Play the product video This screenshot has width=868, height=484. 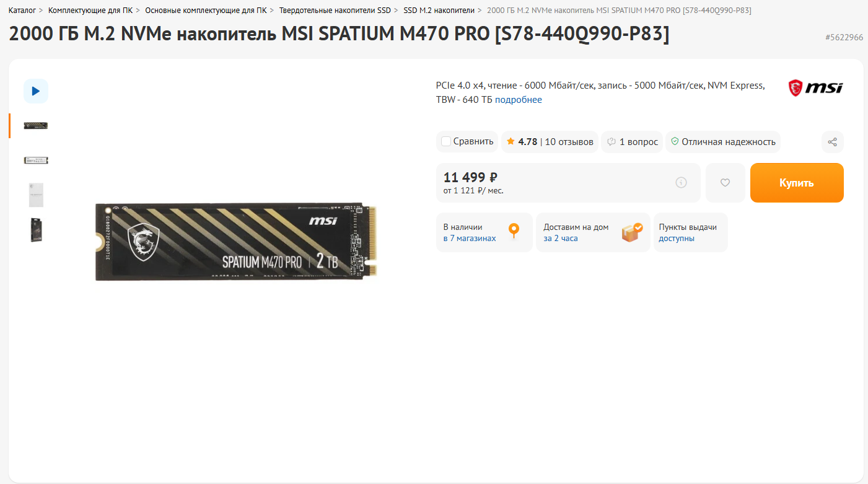[x=36, y=91]
